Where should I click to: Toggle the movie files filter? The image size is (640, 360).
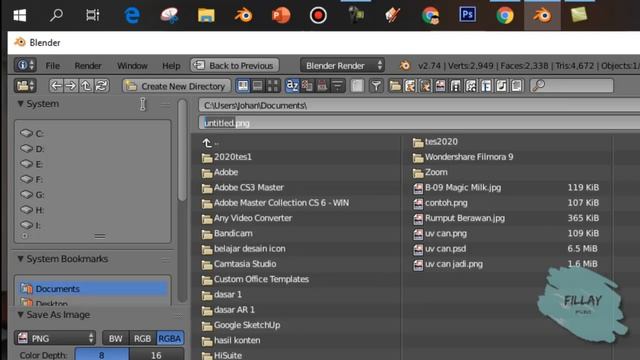[456, 86]
